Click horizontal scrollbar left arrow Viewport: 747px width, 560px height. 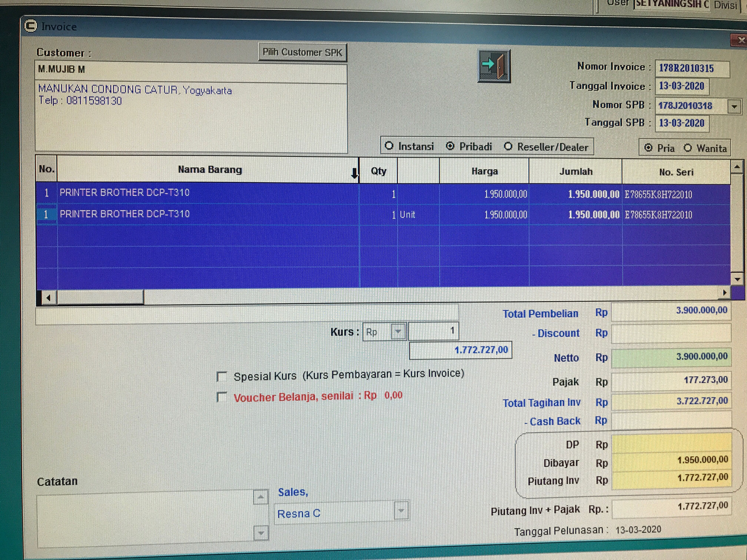48,298
